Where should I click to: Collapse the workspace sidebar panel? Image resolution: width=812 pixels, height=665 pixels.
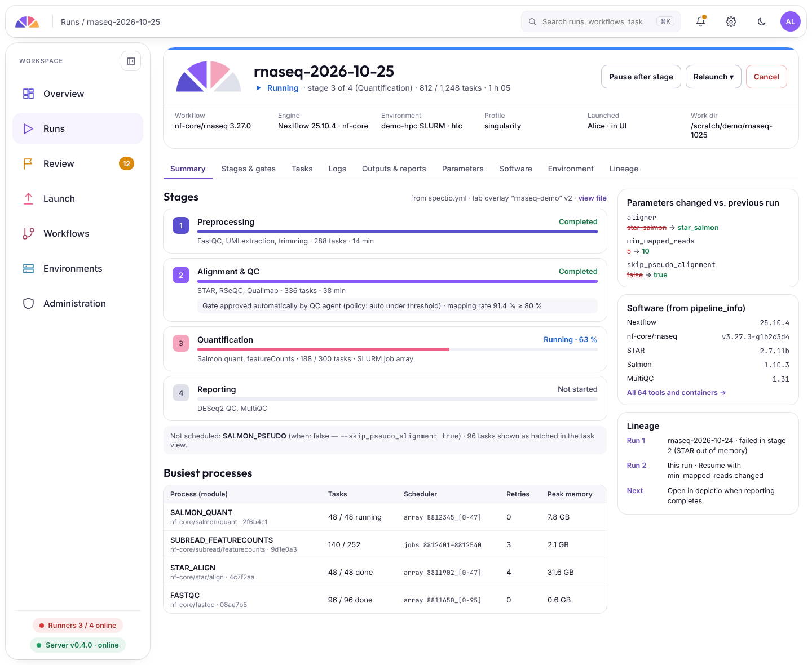coord(131,61)
